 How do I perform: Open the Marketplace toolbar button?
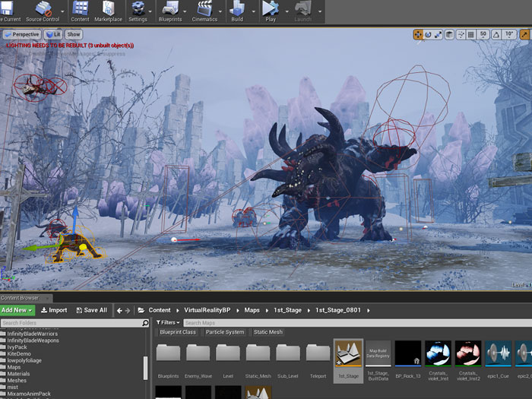click(x=108, y=11)
